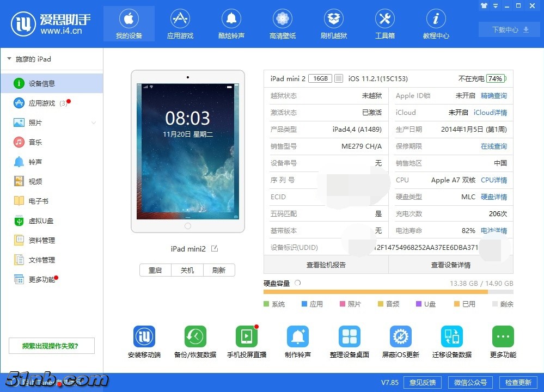Viewport: 544px width, 392px height.
Task: Open the 刷机越狱 (jailbreak) section
Action: coord(333,23)
